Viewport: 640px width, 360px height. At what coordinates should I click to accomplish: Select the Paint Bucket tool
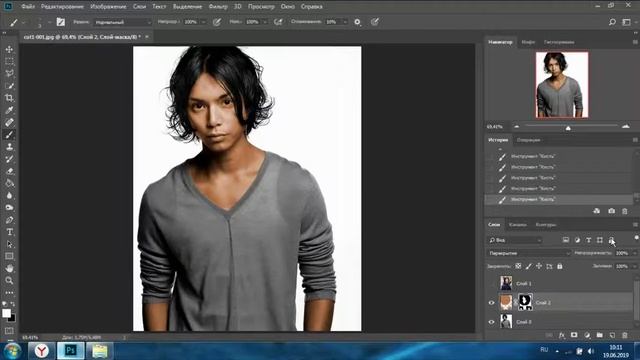(x=9, y=183)
